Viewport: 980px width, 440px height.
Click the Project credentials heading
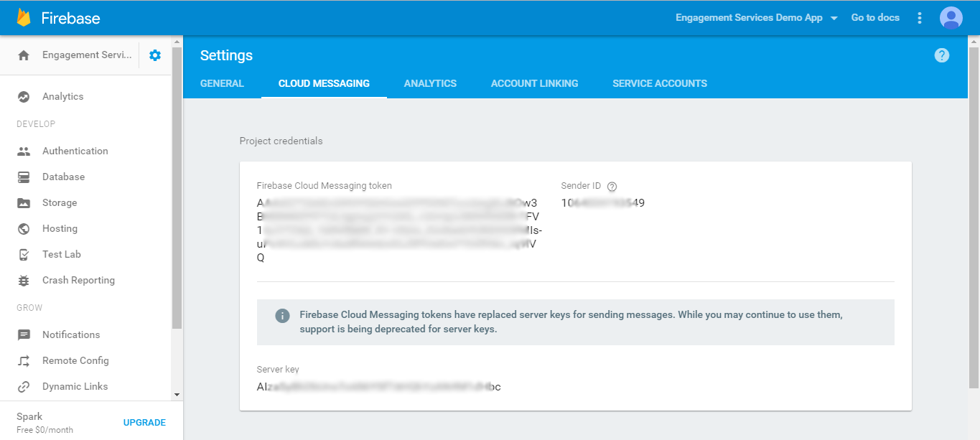(x=281, y=141)
